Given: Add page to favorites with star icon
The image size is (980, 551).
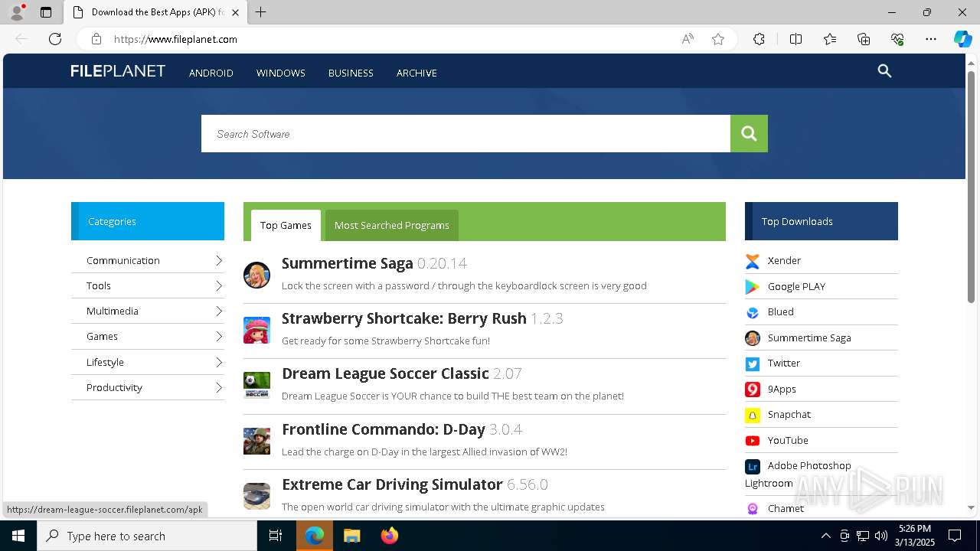Looking at the screenshot, I should point(718,39).
